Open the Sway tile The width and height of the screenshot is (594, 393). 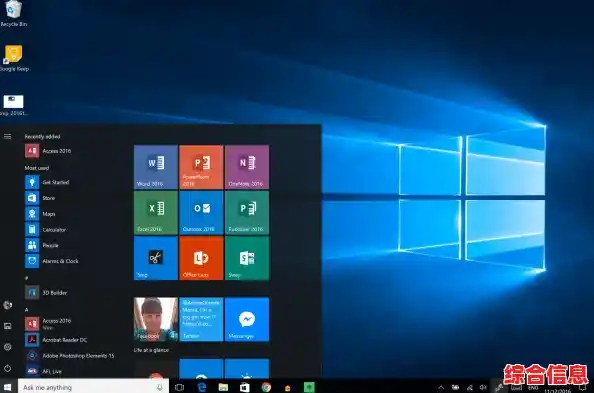coord(247,258)
